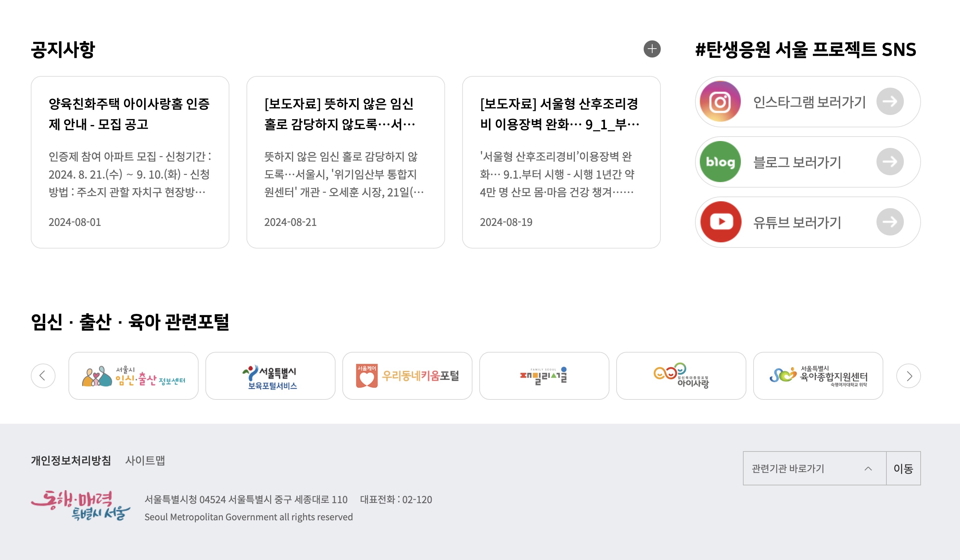Show previous portals with left carousel arrow

point(43,376)
